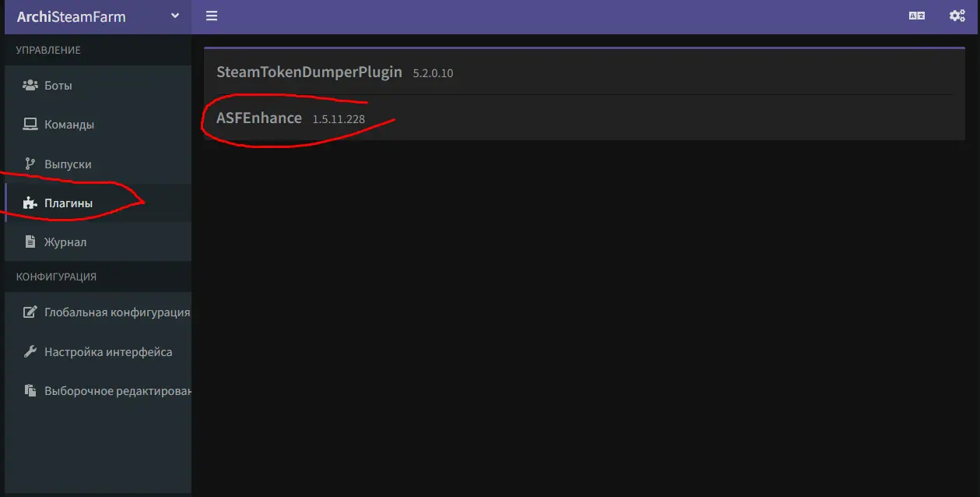Select the Журнал menu entry

coord(98,242)
